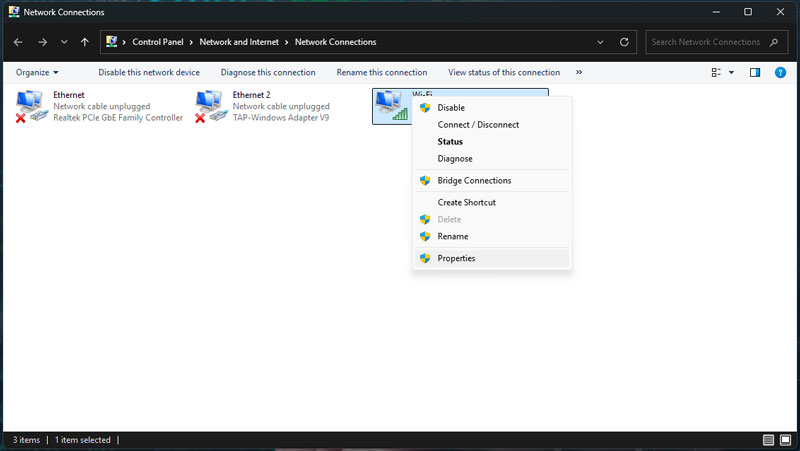This screenshot has width=800, height=451.
Task: Click Diagnose this connection
Action: 268,72
